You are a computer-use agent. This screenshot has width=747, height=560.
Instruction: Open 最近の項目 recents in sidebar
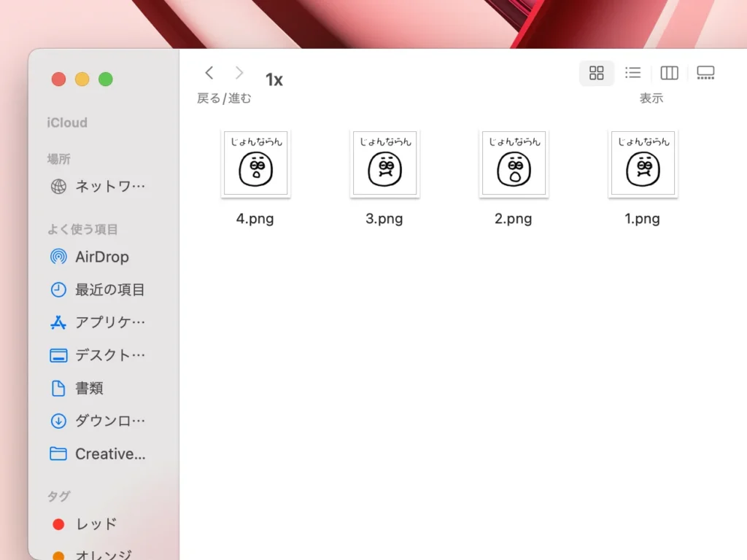(x=109, y=289)
